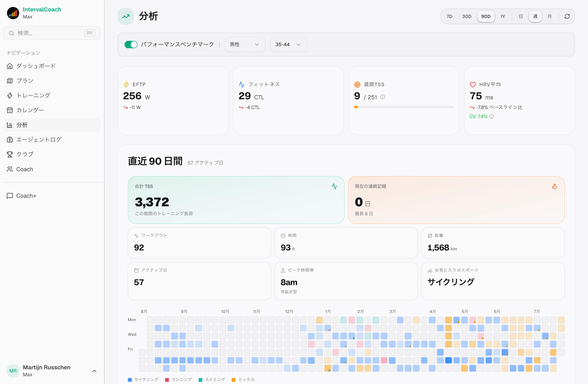The image size is (588, 384).
Task: Toggle the パフォーマンスベンチマーク switch off
Action: [x=131, y=45]
